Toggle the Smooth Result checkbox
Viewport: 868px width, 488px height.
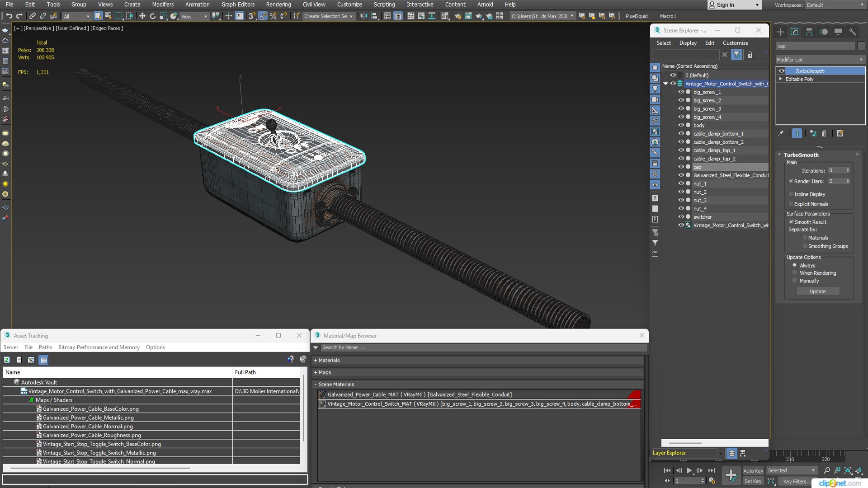tap(791, 222)
